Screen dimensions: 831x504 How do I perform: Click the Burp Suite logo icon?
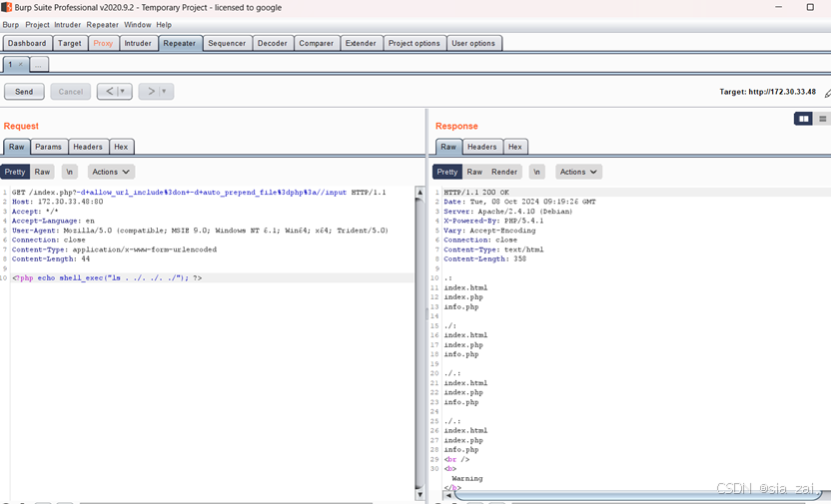coord(6,7)
